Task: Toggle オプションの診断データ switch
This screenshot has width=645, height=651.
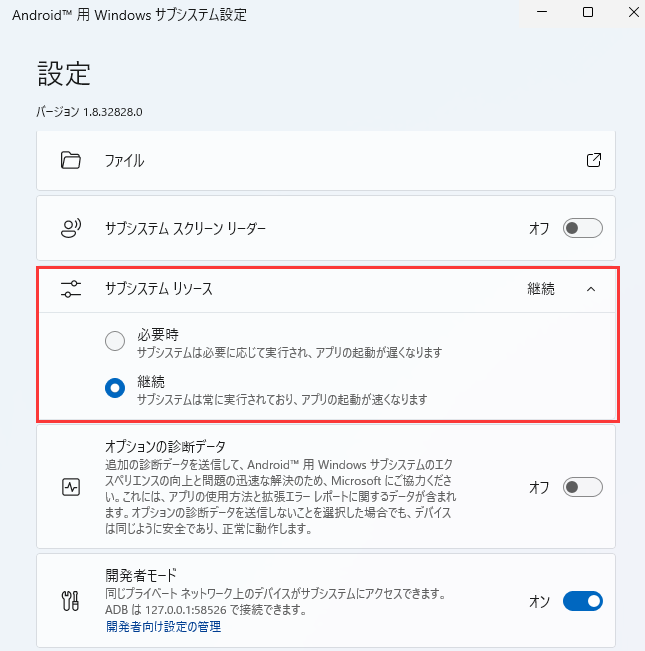Action: [583, 487]
